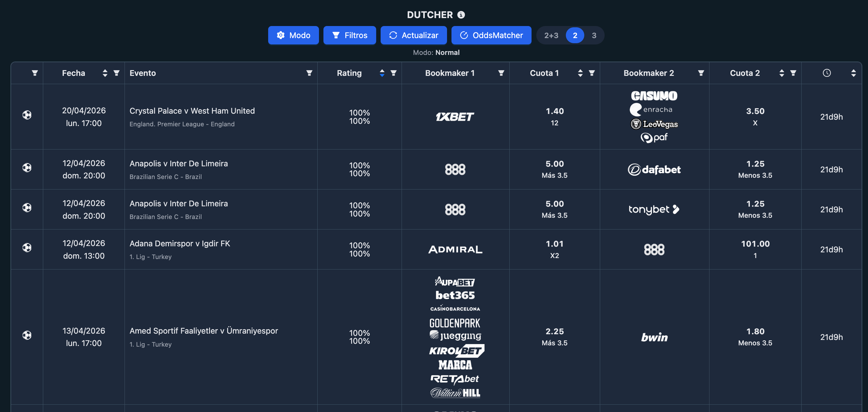Click the Juegging bookmaker logo

(455, 336)
